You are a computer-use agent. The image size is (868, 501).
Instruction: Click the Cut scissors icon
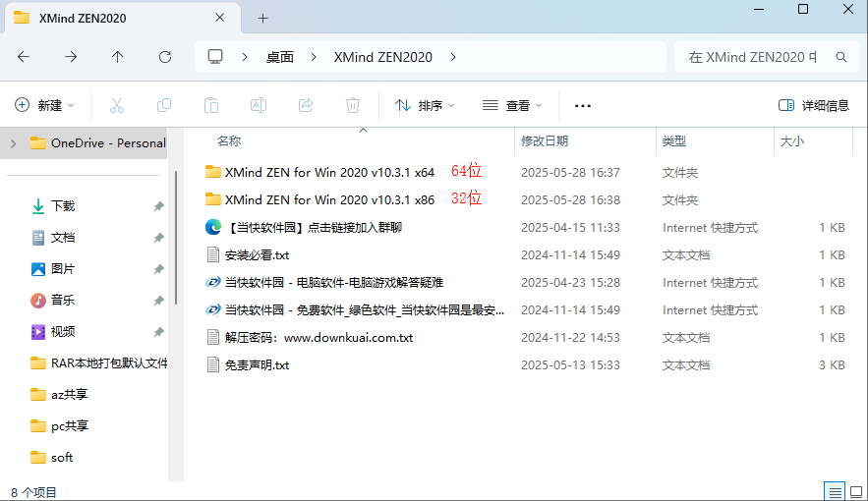pyautogui.click(x=117, y=105)
